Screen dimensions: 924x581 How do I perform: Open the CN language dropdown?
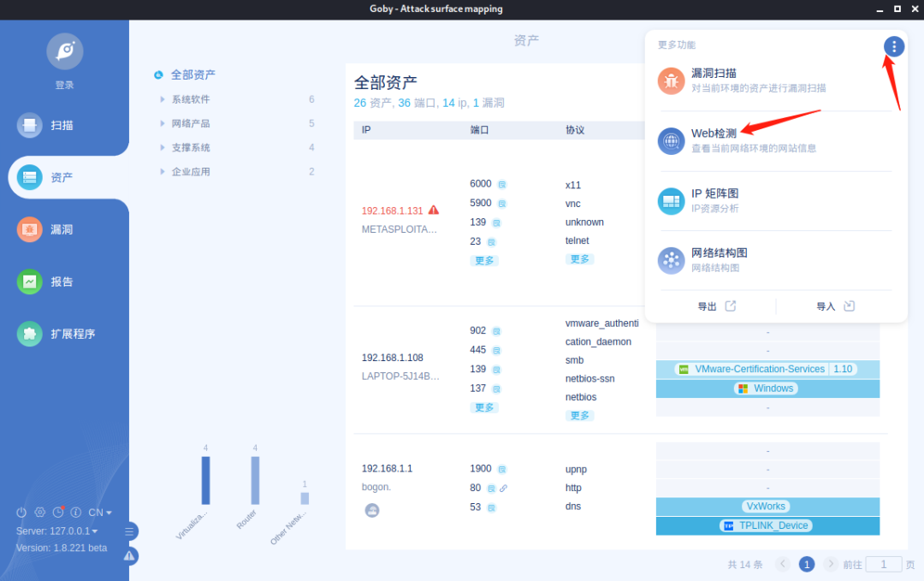(x=99, y=513)
